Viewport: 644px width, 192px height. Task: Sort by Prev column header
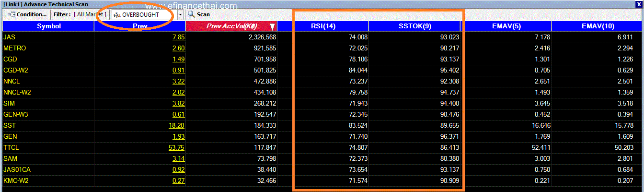[x=140, y=26]
